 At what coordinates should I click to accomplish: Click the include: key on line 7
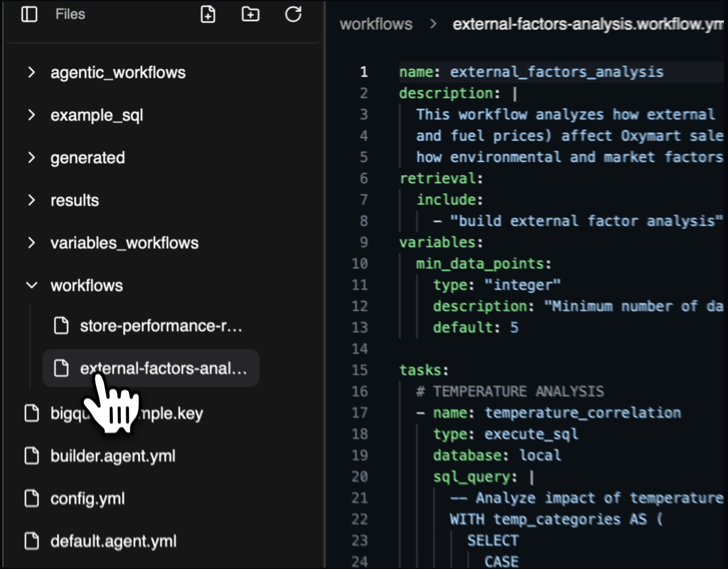pyautogui.click(x=450, y=200)
